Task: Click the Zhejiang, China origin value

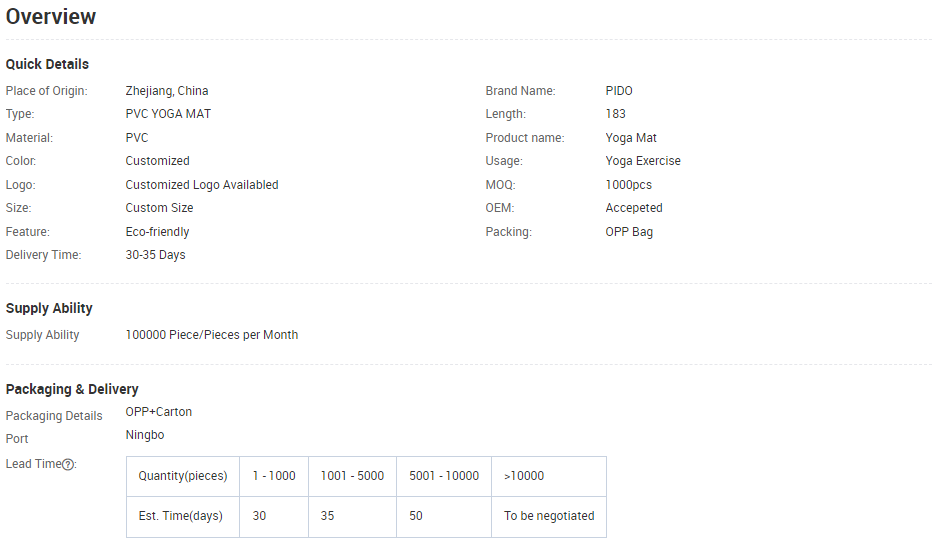Action: 167,91
